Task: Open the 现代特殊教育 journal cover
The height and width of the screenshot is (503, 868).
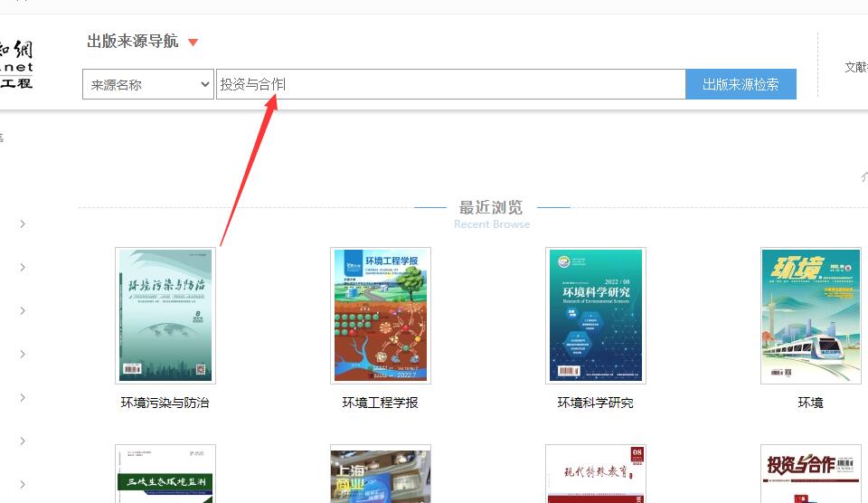Action: (596, 474)
